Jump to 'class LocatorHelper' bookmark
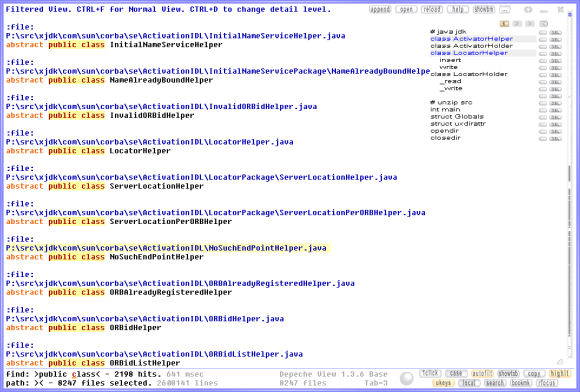580x392 pixels. coord(469,53)
